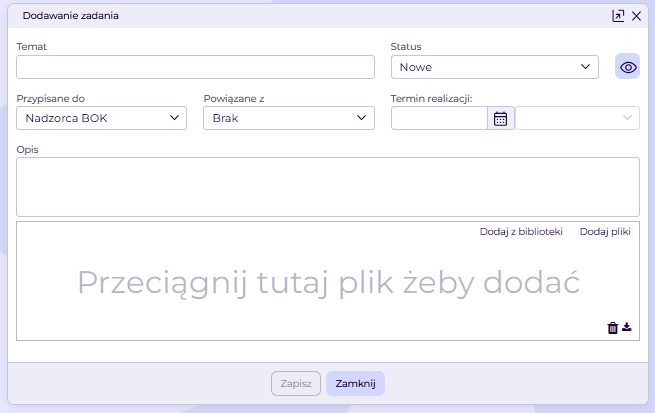Close the Dodawanie zadania dialog
The image size is (655, 413).
tap(636, 16)
